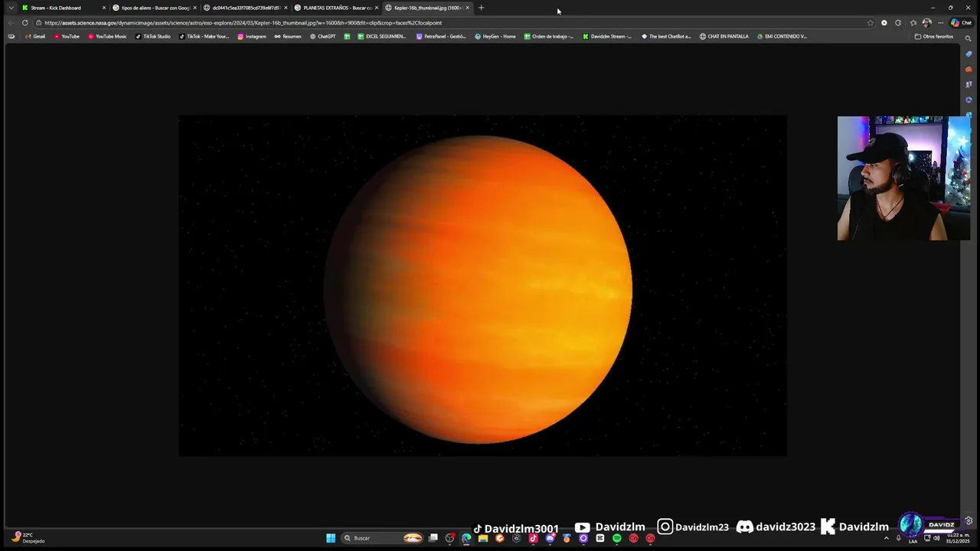The width and height of the screenshot is (980, 551).
Task: Open CHAT EN PANTALLA bookmark
Action: coord(724,36)
